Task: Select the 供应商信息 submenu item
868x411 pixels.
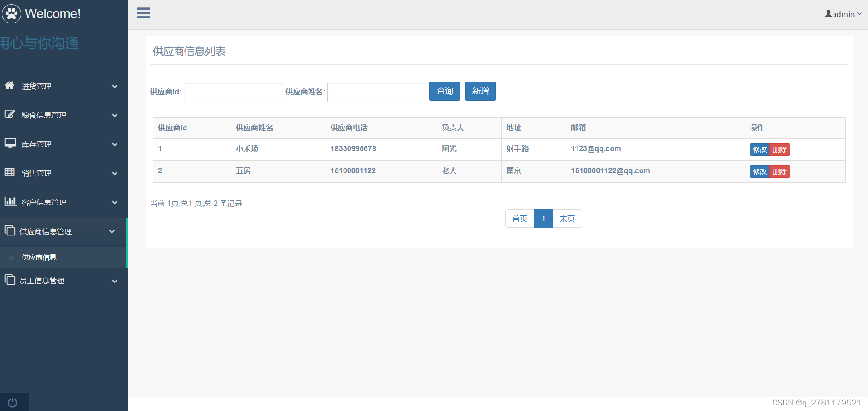Action: (63, 257)
